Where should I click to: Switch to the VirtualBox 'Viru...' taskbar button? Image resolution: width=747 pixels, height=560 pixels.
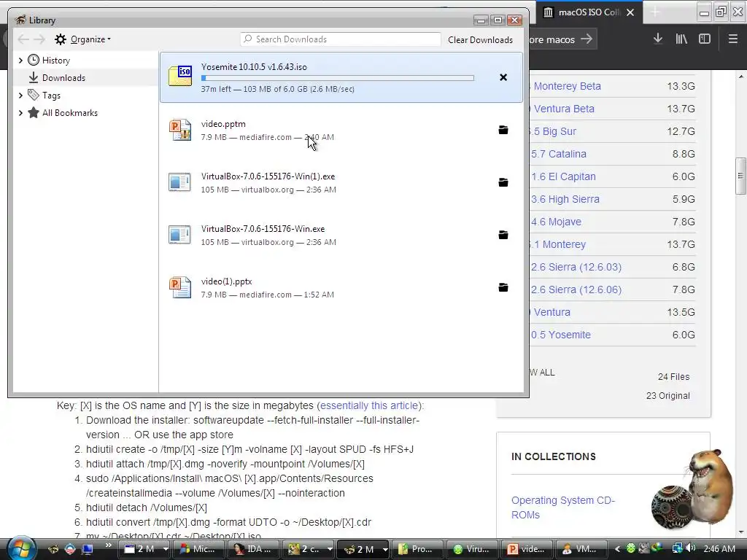coord(471,549)
